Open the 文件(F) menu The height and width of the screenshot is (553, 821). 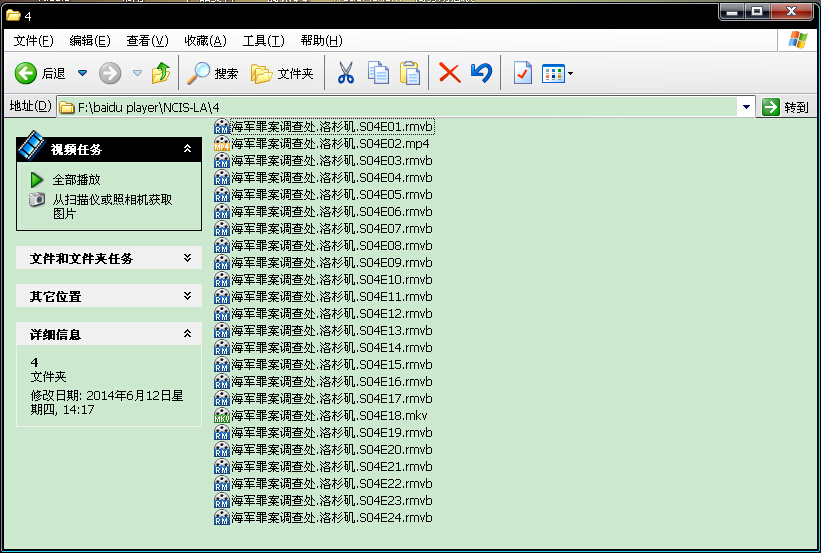(34, 41)
